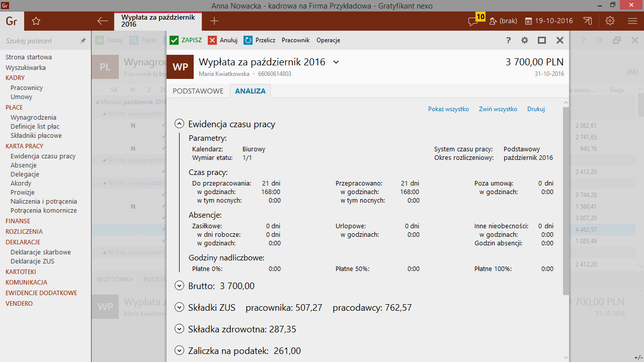
Task: Open Delegacje in the sidebar
Action: coord(25,174)
